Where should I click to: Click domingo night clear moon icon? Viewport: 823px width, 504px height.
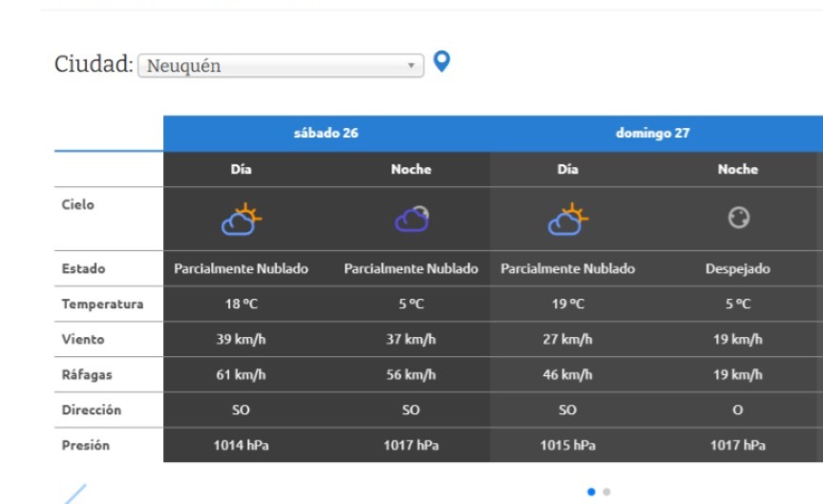click(x=737, y=219)
